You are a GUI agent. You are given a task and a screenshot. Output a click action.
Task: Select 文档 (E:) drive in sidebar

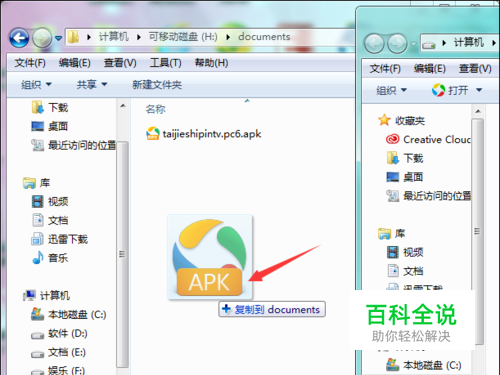click(59, 352)
